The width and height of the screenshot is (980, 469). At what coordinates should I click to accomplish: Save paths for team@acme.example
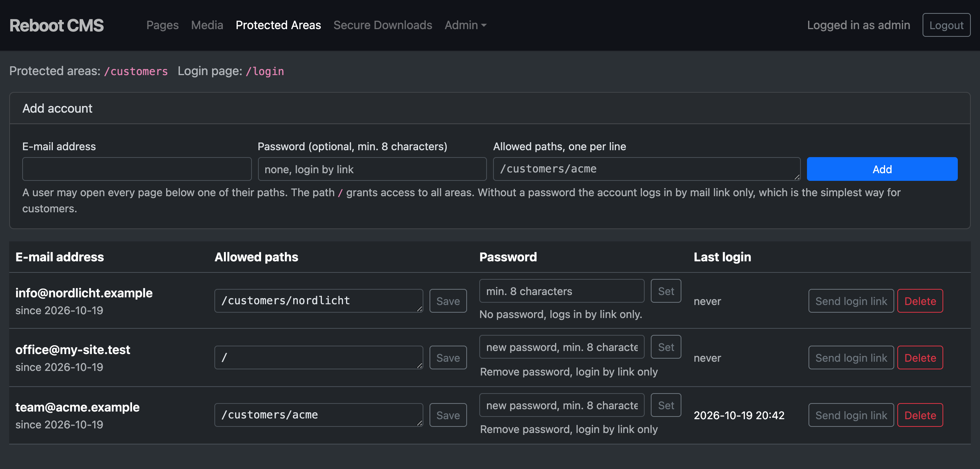click(x=448, y=415)
